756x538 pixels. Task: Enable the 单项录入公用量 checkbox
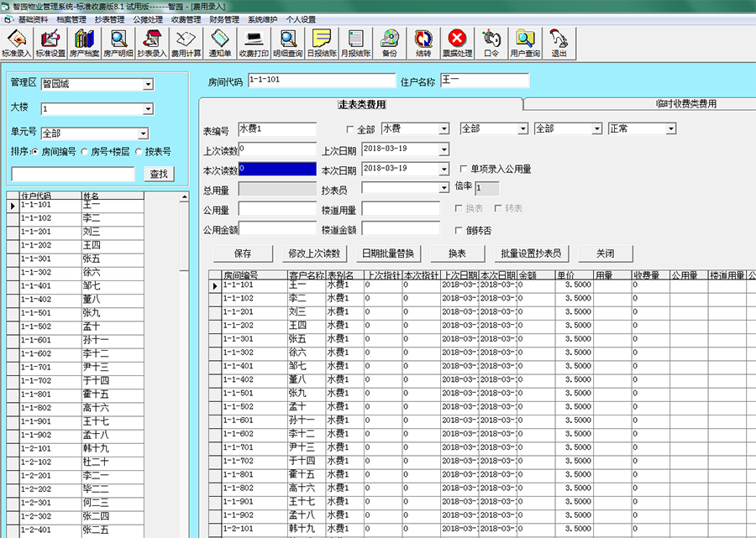click(464, 169)
